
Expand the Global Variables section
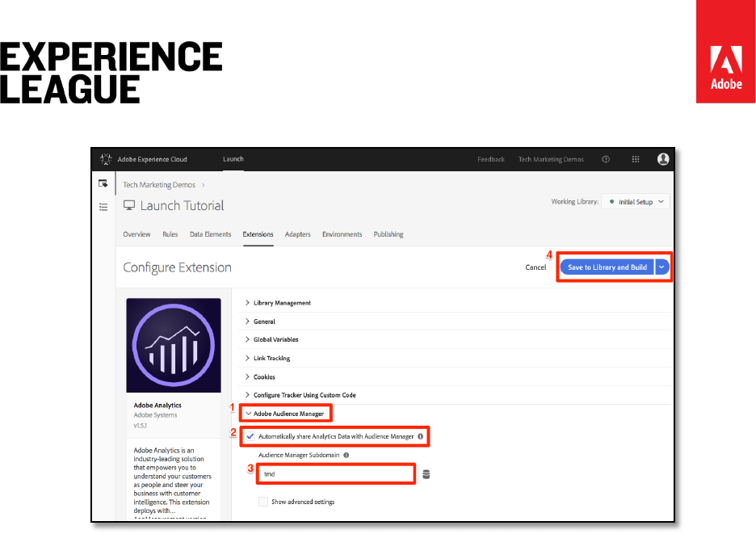271,339
